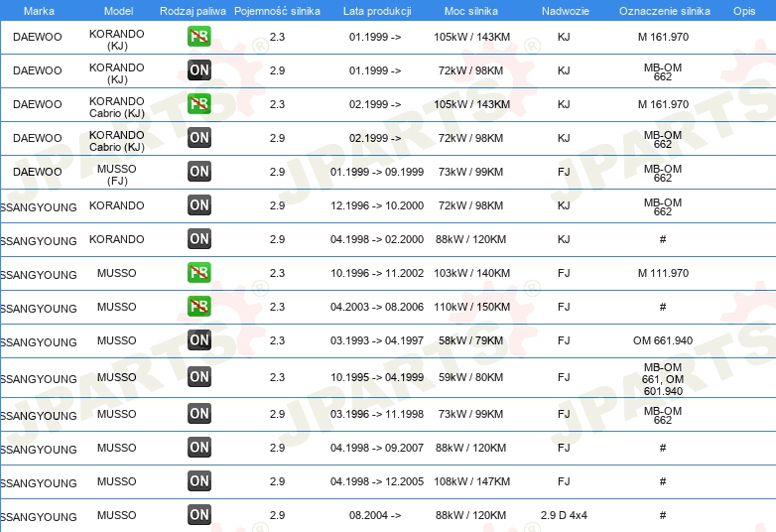776x532 pixels.
Task: Click ON icon for MUSSO 58kW / 79KM row
Action: click(x=198, y=340)
